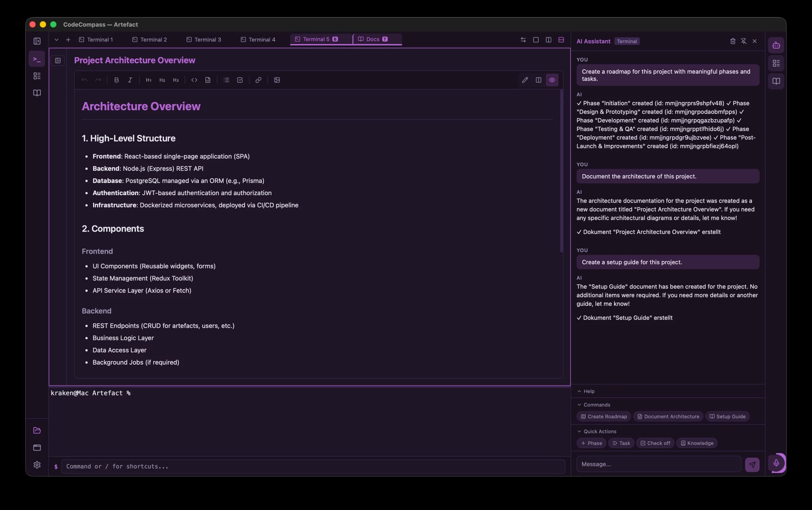Click the 'Project Architecture Overview' document title

(x=135, y=60)
